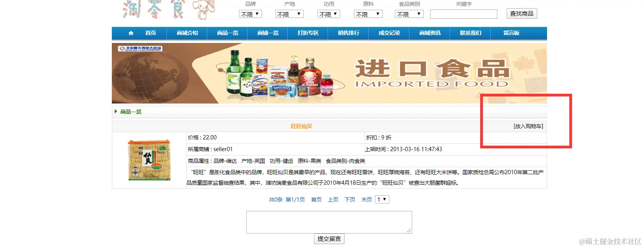Expand the 原料 filter dropdown

point(368,14)
